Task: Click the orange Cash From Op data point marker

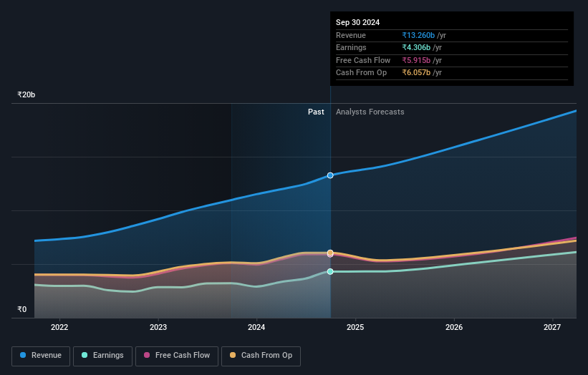Action: tap(330, 253)
